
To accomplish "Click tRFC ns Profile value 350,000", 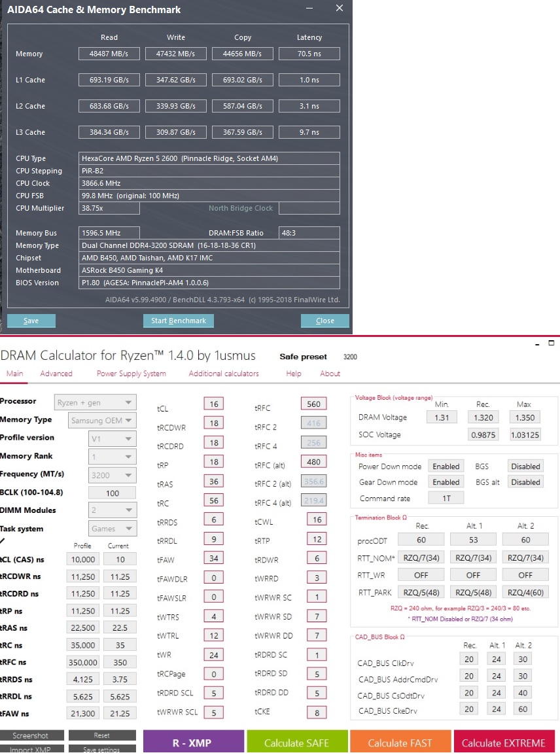I will point(83,663).
